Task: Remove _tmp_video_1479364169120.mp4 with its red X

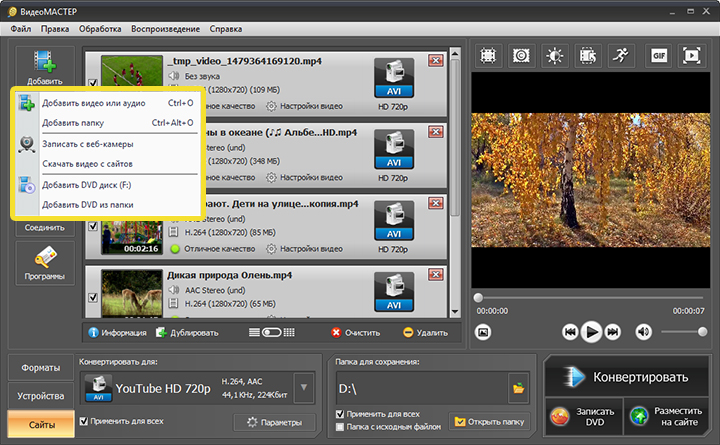Action: 435,61
